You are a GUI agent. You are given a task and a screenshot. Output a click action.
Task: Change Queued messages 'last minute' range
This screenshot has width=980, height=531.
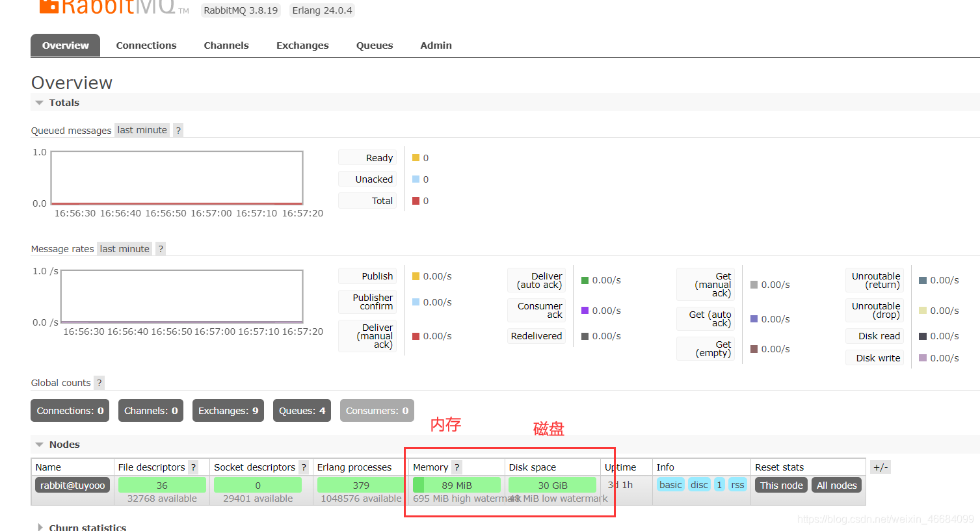tap(142, 130)
